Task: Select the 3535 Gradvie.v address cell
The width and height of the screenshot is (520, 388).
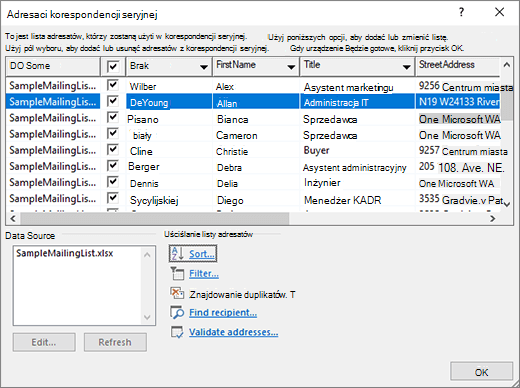Action: (458, 199)
